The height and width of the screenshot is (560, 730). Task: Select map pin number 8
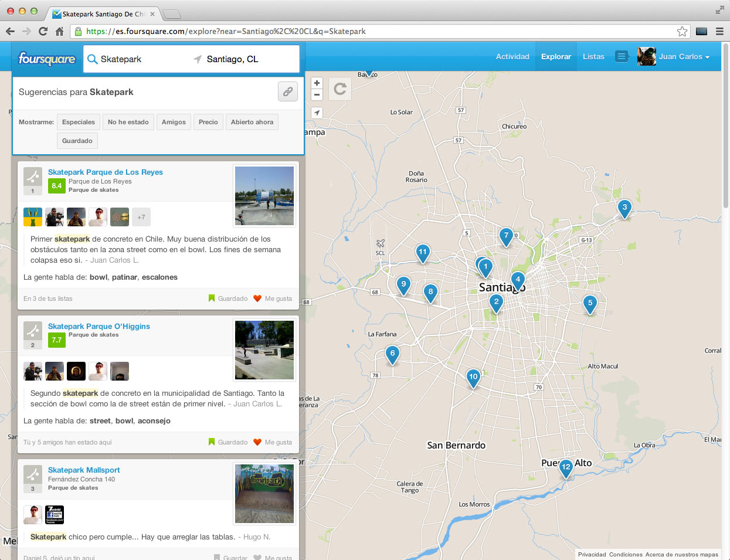pos(430,293)
